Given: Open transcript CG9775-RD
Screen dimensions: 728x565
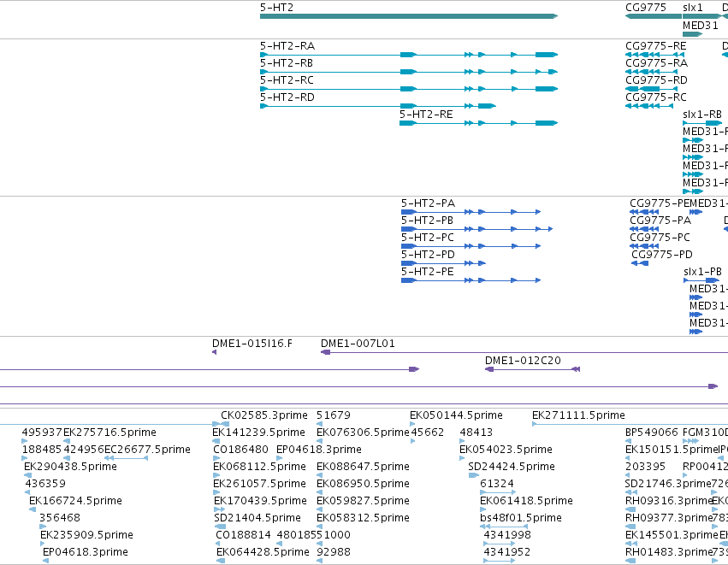Looking at the screenshot, I should pos(656,80).
